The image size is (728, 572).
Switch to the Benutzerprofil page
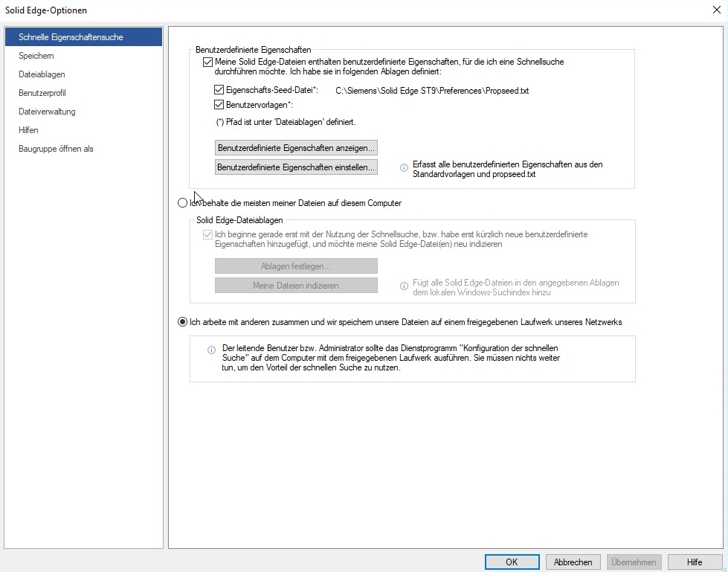coord(42,93)
